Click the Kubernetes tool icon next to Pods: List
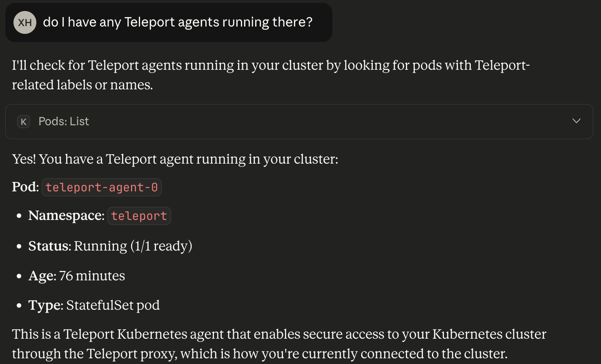 [23, 121]
